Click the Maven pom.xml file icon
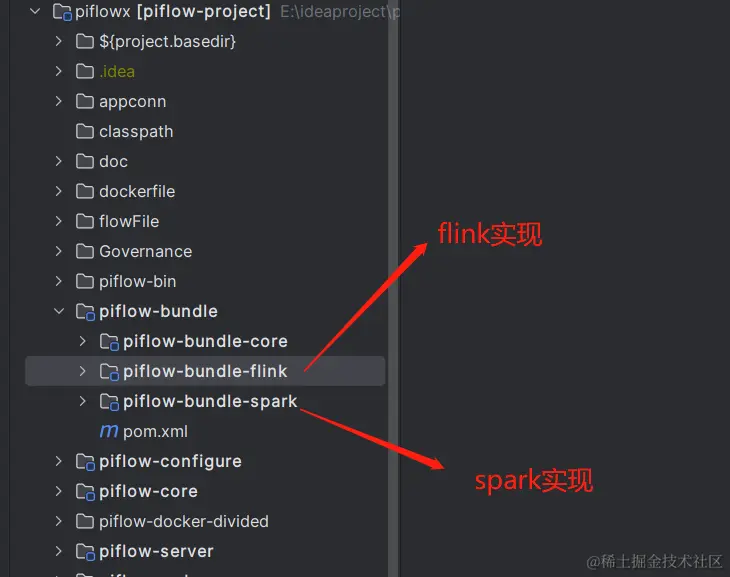730x577 pixels. click(109, 431)
